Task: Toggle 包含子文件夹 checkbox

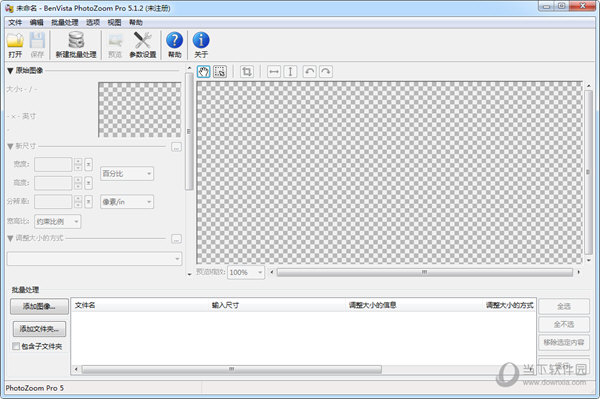Action: [x=16, y=347]
